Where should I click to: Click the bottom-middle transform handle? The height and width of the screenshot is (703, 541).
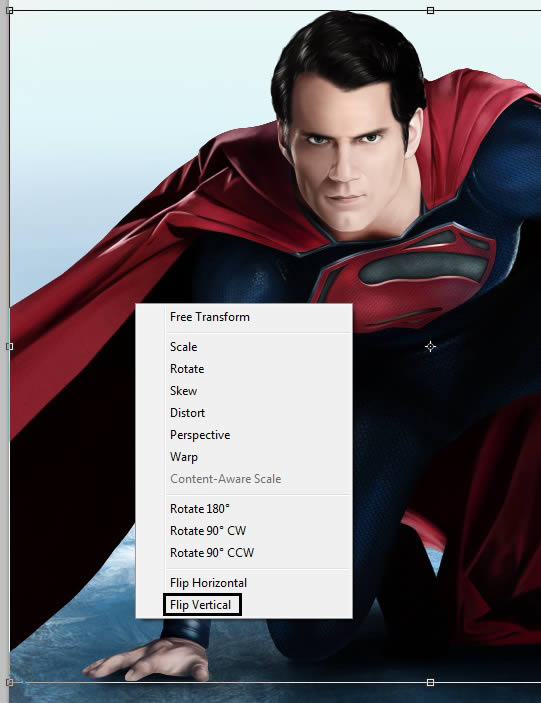pos(430,682)
